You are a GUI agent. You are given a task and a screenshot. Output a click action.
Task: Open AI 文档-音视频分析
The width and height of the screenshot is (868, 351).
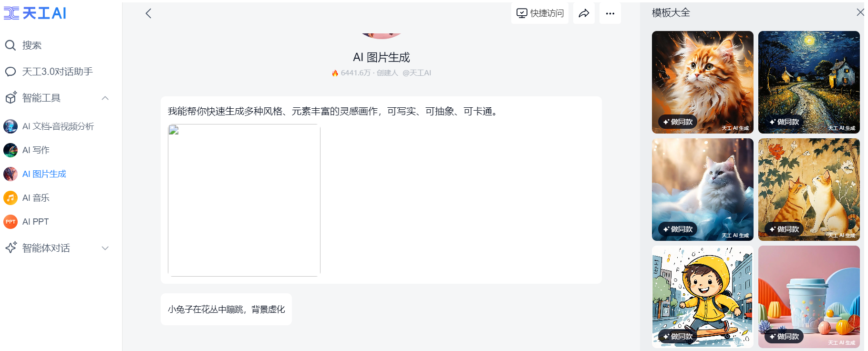57,126
